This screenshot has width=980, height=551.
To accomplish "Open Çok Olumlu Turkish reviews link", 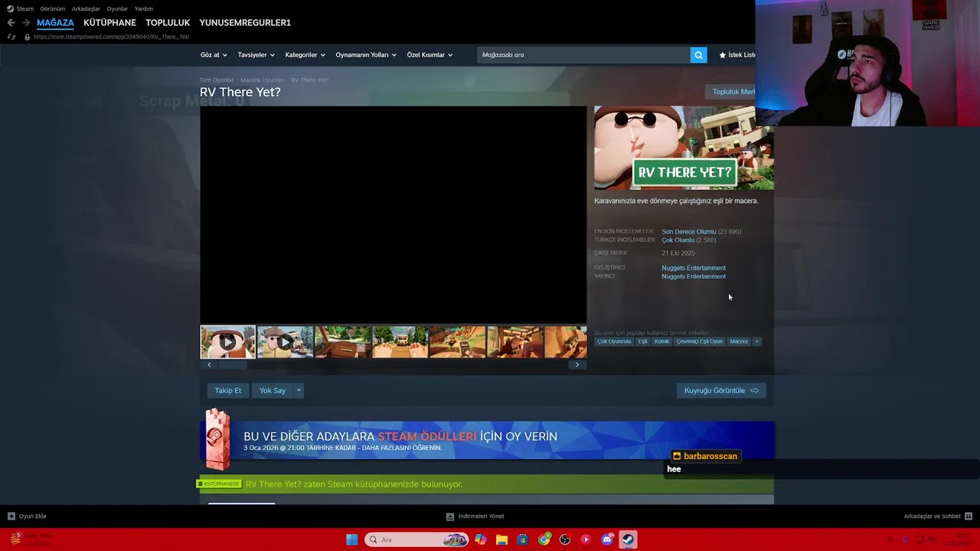I will click(678, 240).
